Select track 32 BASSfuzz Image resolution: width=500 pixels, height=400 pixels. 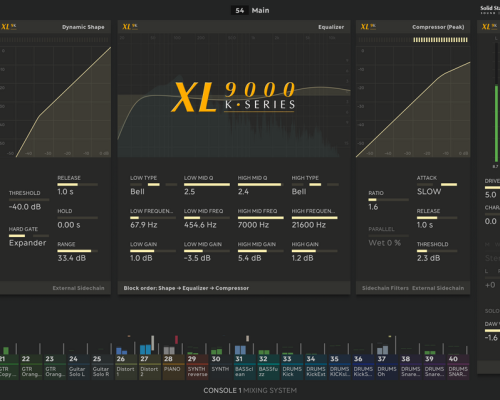coord(268,367)
